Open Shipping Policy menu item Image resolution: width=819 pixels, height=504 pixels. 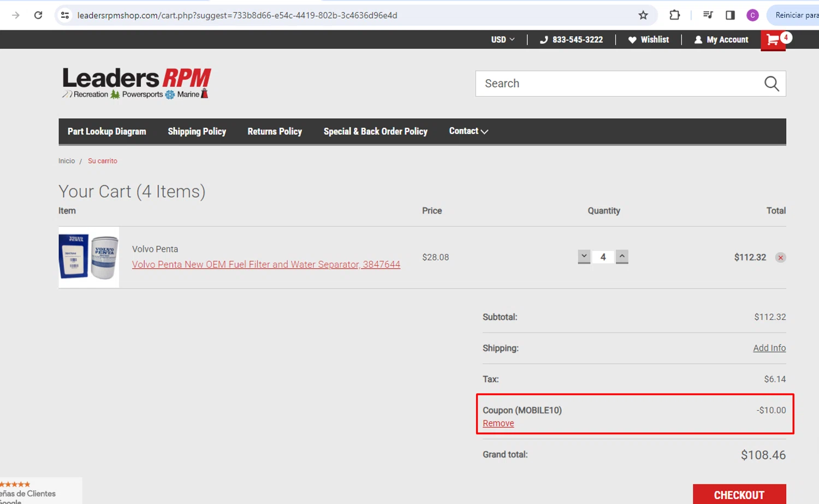point(197,131)
